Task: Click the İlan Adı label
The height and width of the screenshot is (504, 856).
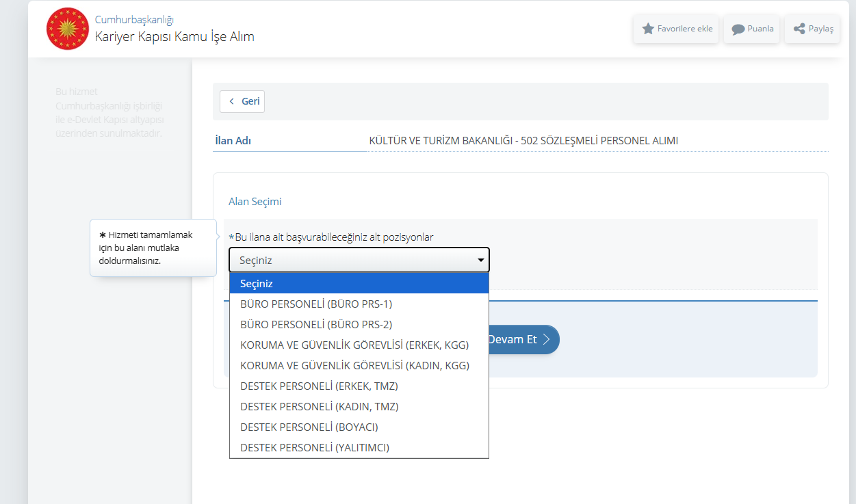Action: click(233, 141)
